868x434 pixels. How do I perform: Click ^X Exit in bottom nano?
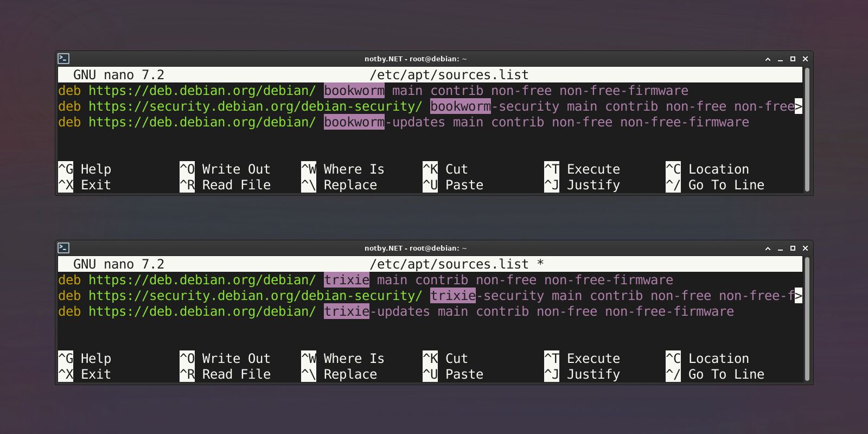(x=85, y=374)
